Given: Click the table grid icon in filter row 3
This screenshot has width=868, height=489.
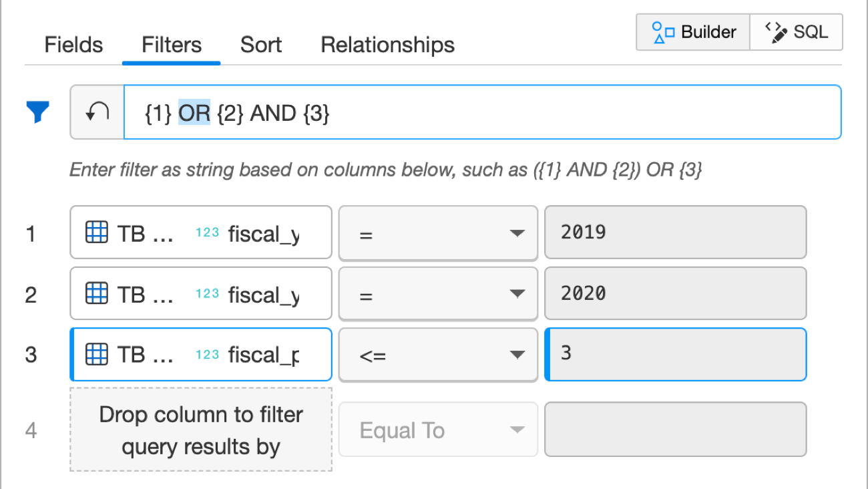Looking at the screenshot, I should click(x=97, y=354).
